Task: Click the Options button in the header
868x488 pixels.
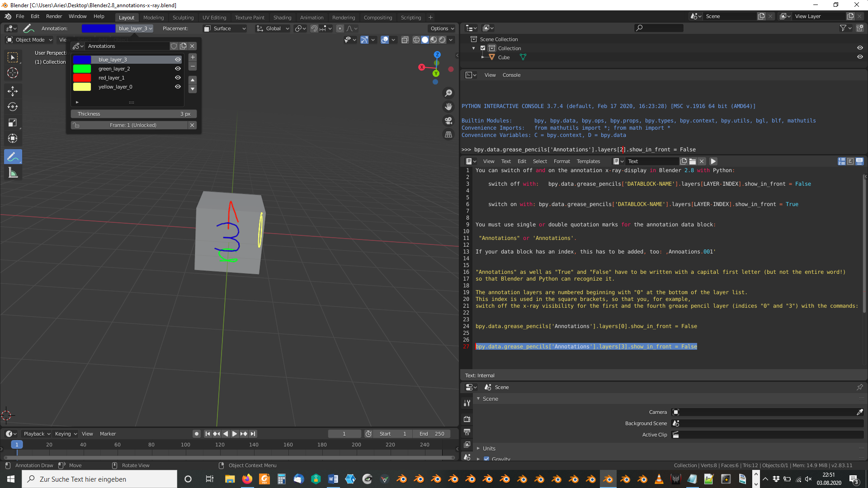Action: 442,28
